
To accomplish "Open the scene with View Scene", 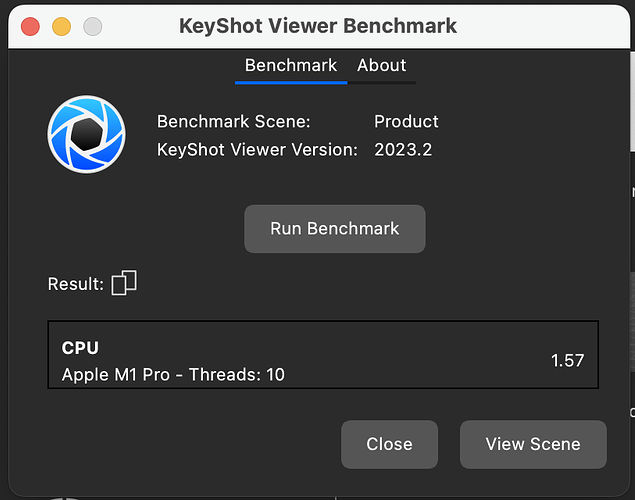I will [x=533, y=444].
